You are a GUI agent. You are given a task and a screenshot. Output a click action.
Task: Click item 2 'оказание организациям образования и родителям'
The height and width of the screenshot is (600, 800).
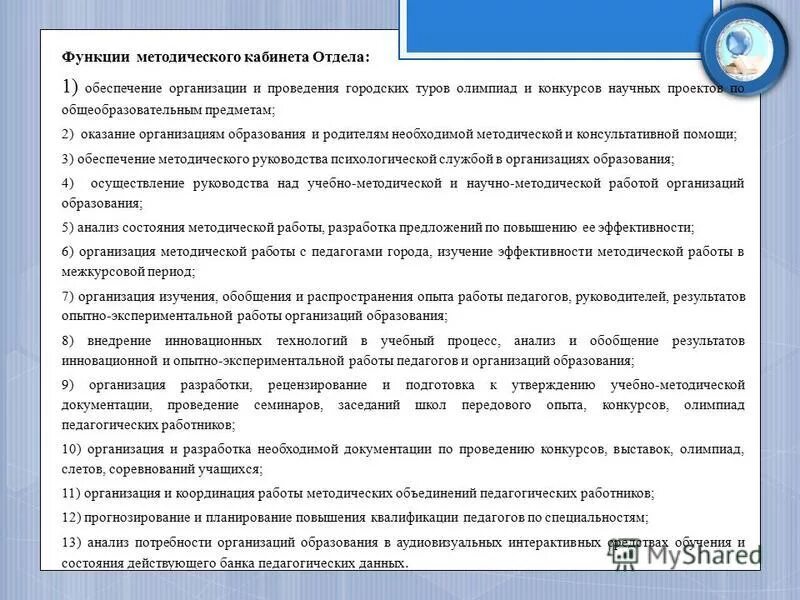tap(399, 134)
